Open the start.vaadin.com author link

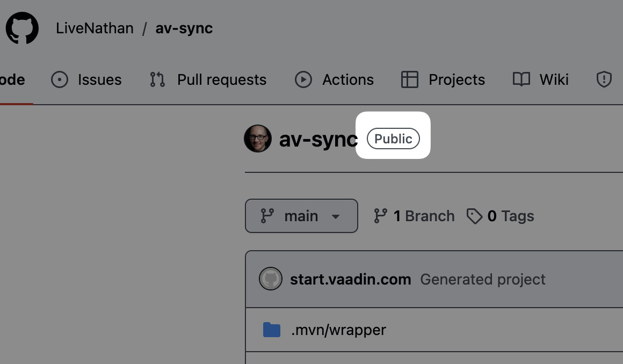tap(350, 279)
